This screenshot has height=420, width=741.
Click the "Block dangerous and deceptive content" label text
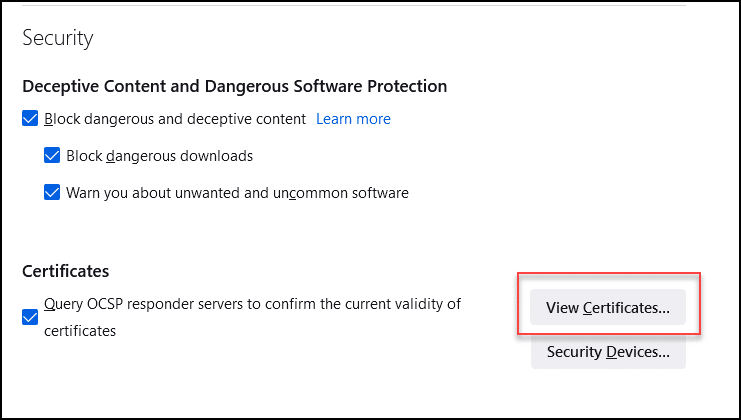[175, 119]
